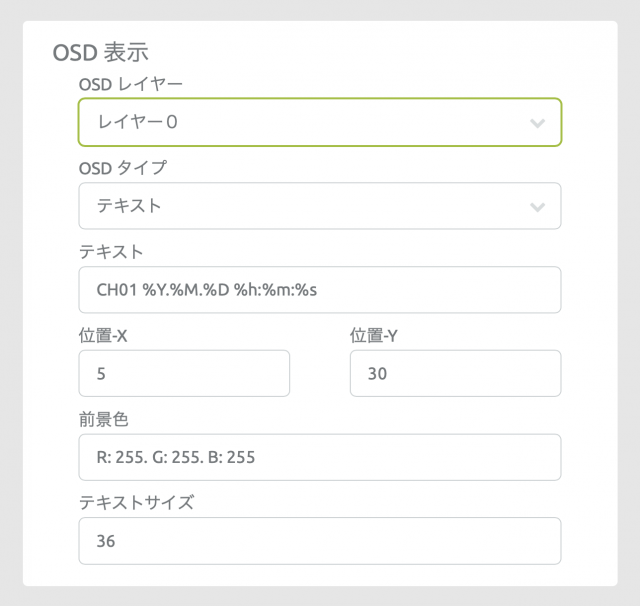Click the 位置-X label
Image resolution: width=640 pixels, height=606 pixels.
click(103, 336)
